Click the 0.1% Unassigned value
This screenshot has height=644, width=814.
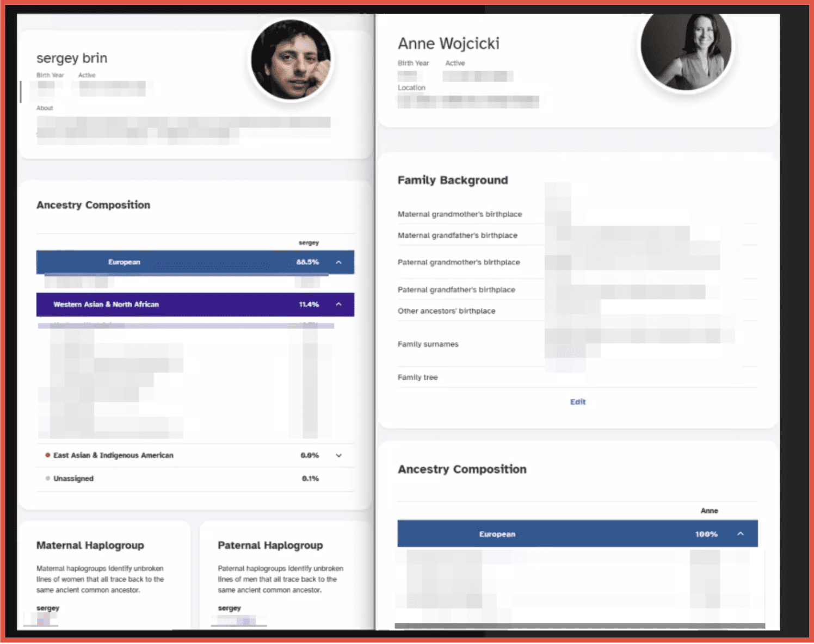point(310,479)
